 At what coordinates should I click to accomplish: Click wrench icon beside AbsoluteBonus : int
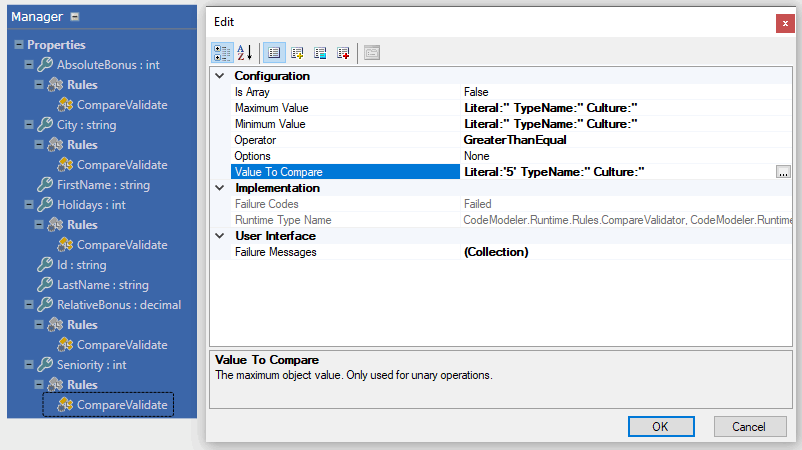coord(45,64)
